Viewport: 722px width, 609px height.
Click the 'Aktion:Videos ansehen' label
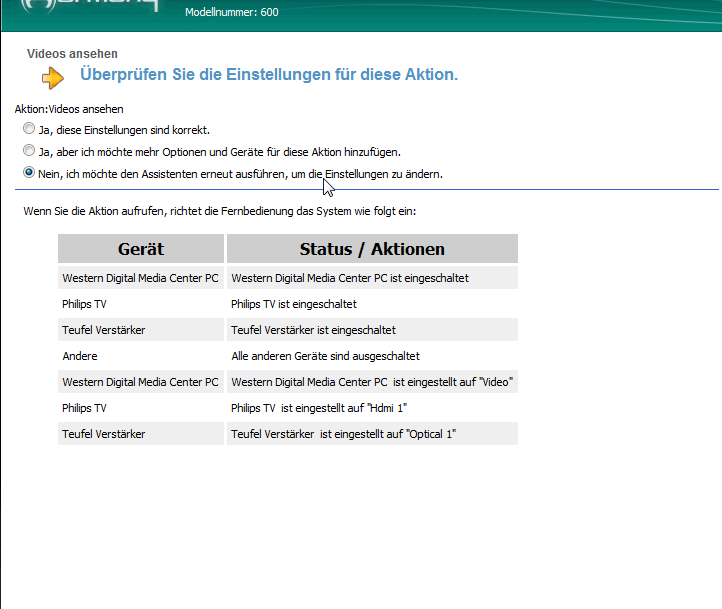pyautogui.click(x=69, y=109)
